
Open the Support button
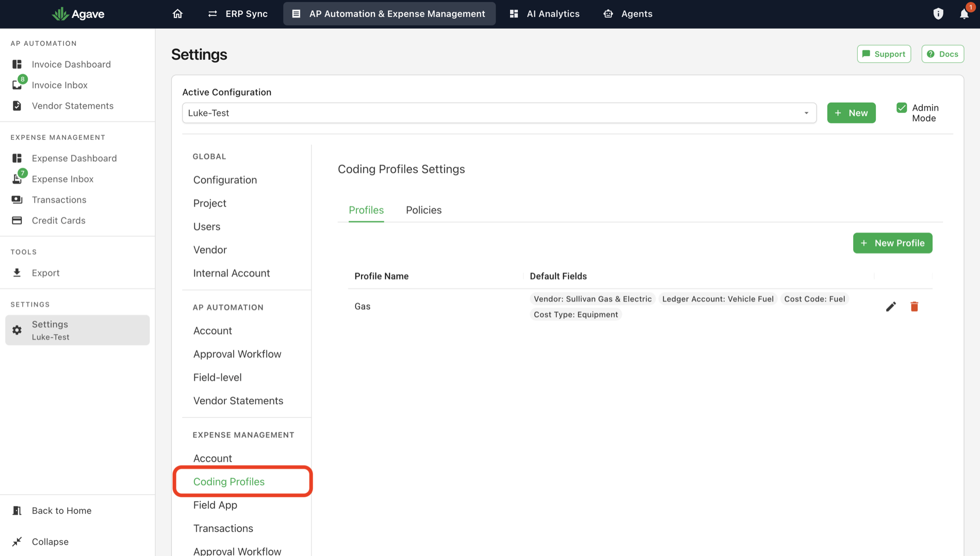(884, 54)
